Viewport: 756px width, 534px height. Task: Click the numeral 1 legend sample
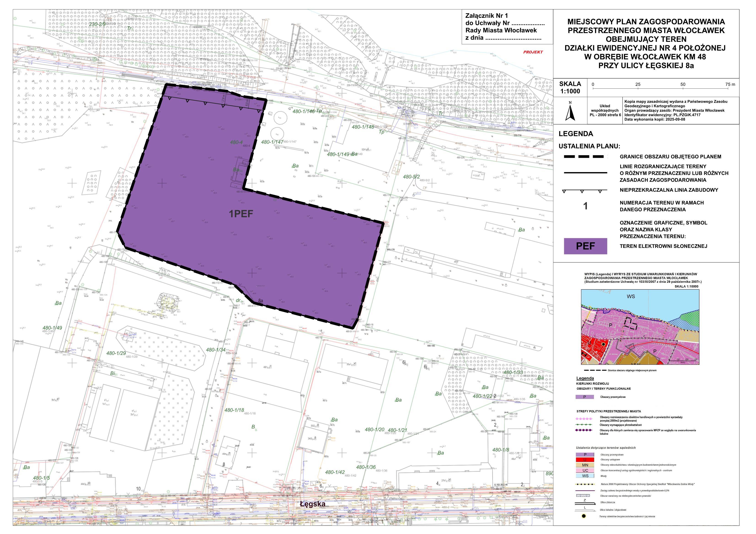585,206
